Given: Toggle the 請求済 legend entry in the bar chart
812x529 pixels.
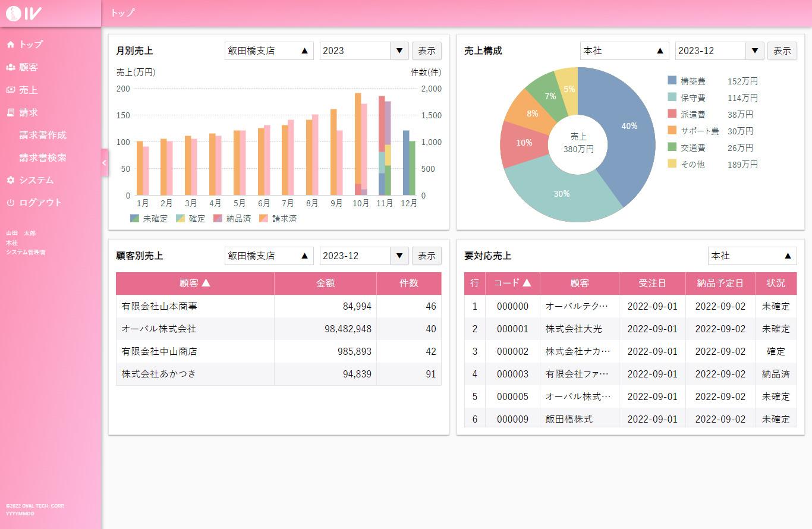Looking at the screenshot, I should pos(278,219).
